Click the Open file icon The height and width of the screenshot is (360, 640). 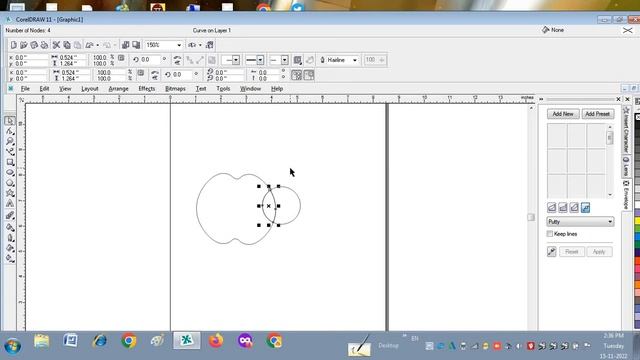click(24, 45)
